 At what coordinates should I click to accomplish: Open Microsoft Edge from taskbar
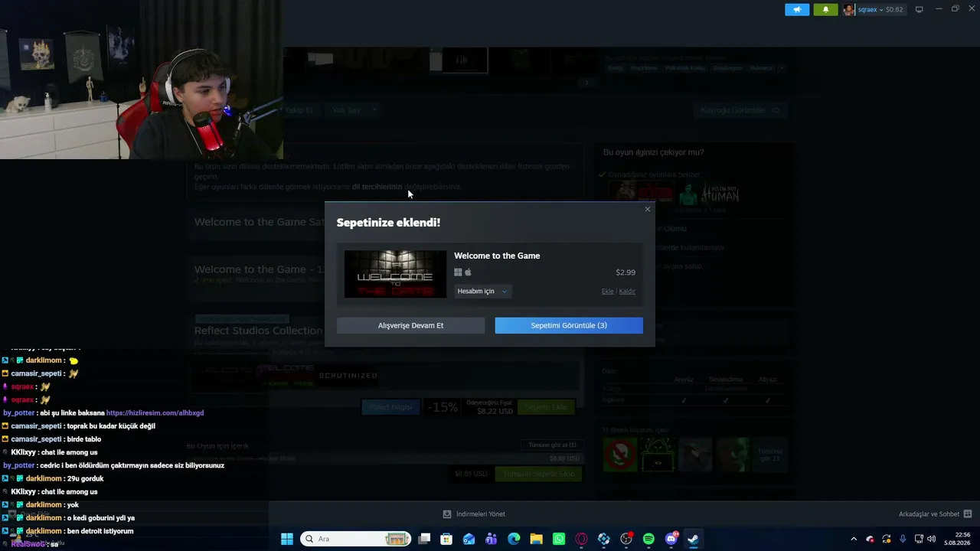click(x=514, y=539)
